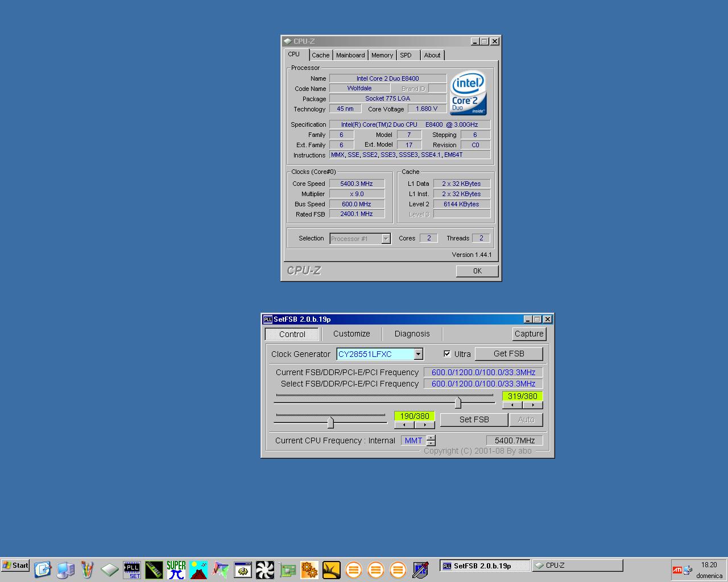Click the CPU-Z title bar icon
Viewport: 728px width, 582px height.
click(288, 41)
